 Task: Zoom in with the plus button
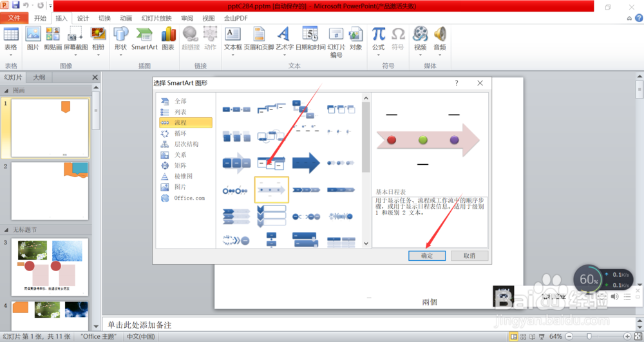click(x=627, y=337)
